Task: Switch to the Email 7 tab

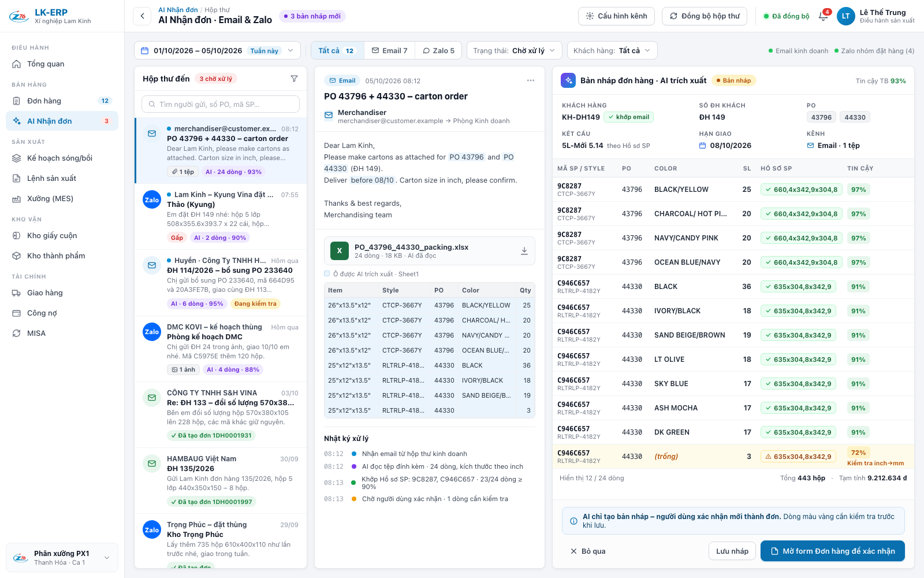Action: (390, 50)
